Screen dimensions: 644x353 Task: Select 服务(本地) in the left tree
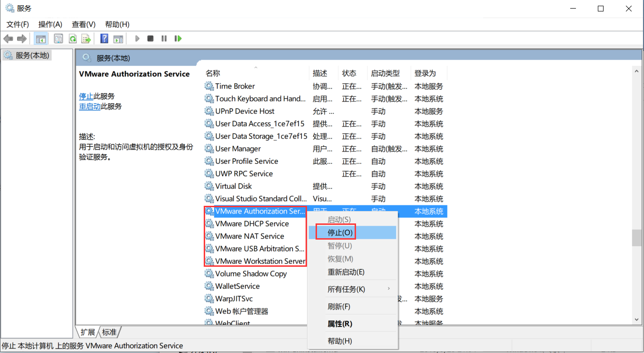[32, 55]
